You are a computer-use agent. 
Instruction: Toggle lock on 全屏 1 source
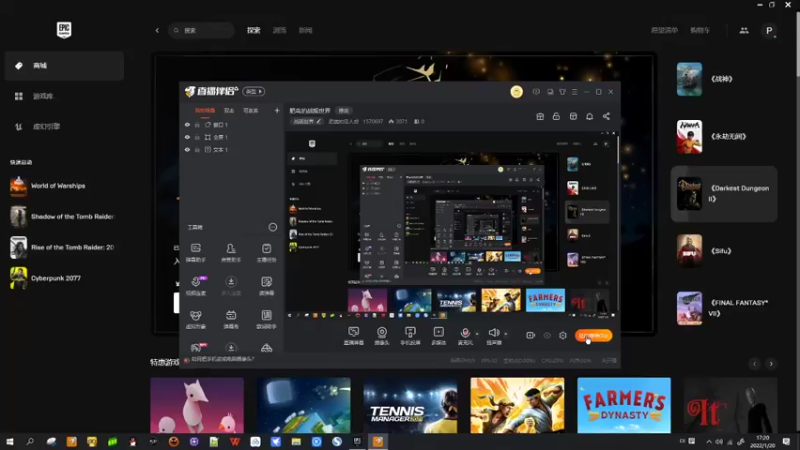click(197, 137)
